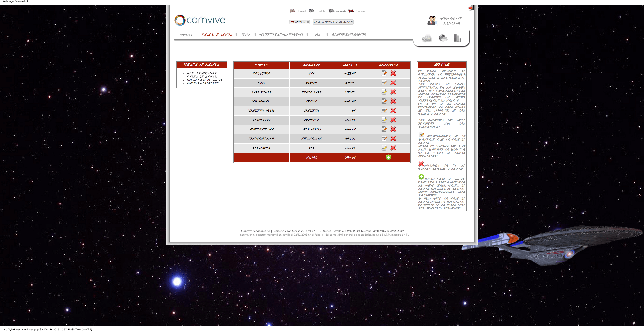Open the edit icon in the eighth table row

click(384, 138)
